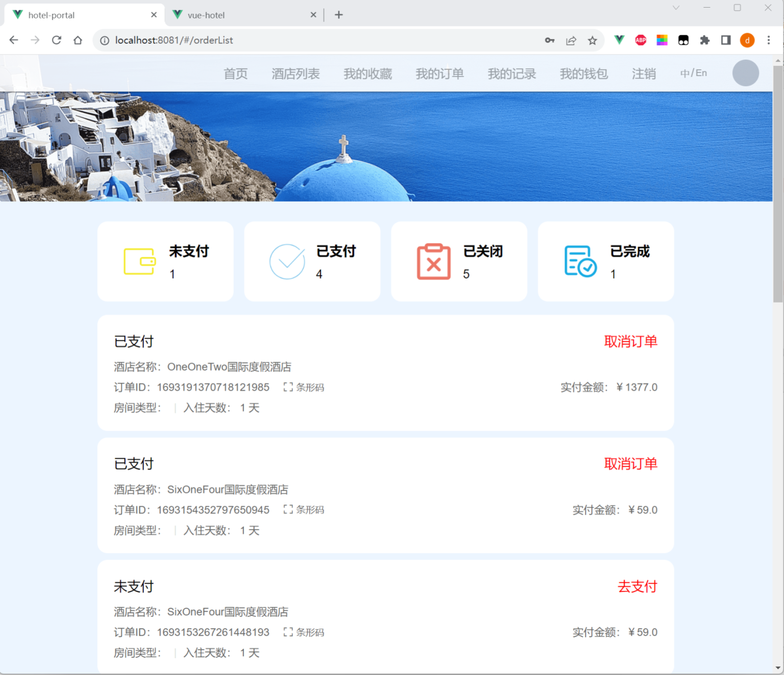Go to 我的钱包 in navigation
This screenshot has width=784, height=675.
583,74
